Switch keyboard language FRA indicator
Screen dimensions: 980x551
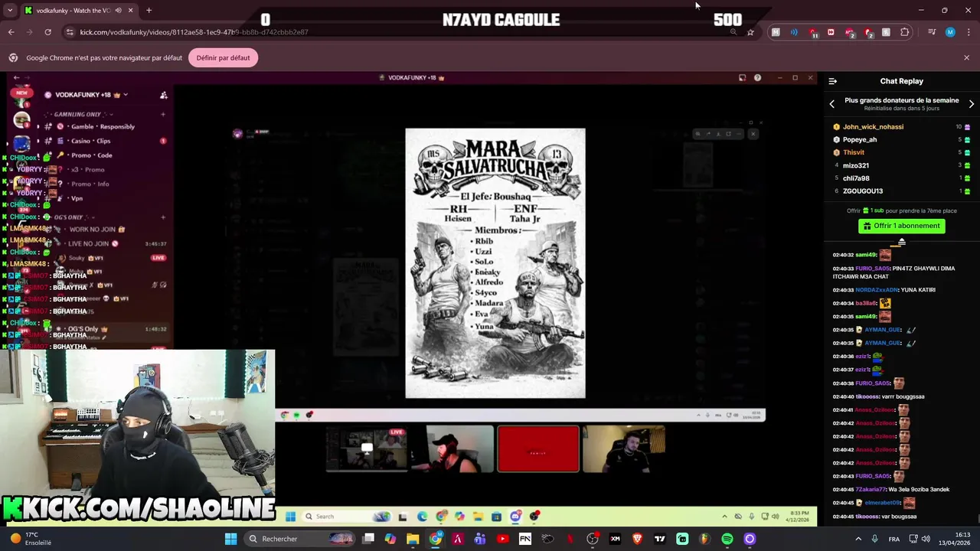pos(894,539)
